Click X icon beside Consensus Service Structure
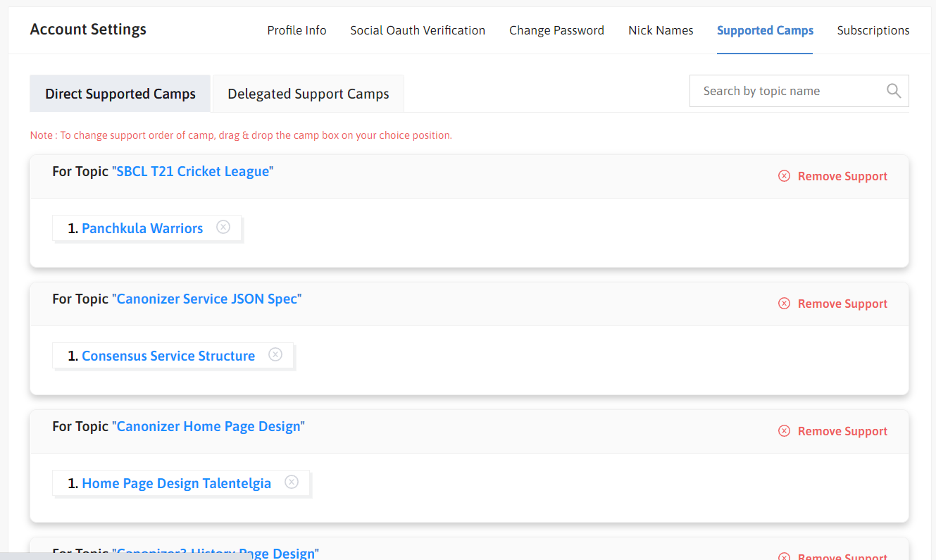Screen dimensions: 936x560 pos(275,354)
